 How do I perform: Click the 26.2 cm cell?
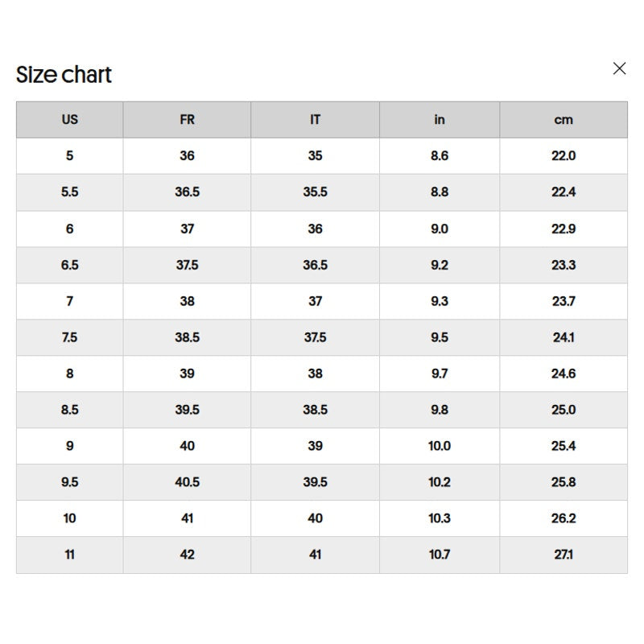(563, 518)
